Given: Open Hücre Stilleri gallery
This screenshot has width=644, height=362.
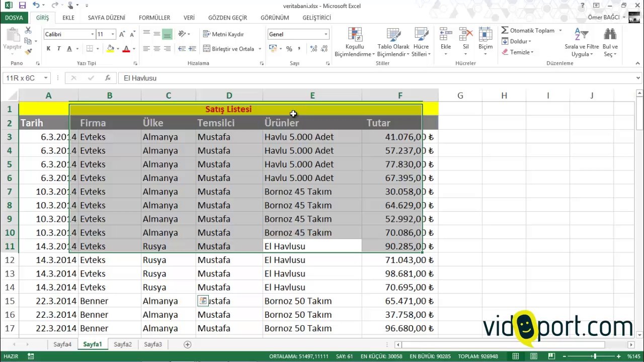Looking at the screenshot, I should 421,42.
